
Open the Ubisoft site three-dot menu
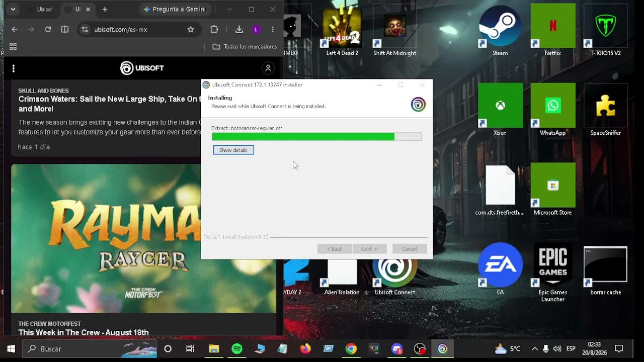(x=14, y=68)
